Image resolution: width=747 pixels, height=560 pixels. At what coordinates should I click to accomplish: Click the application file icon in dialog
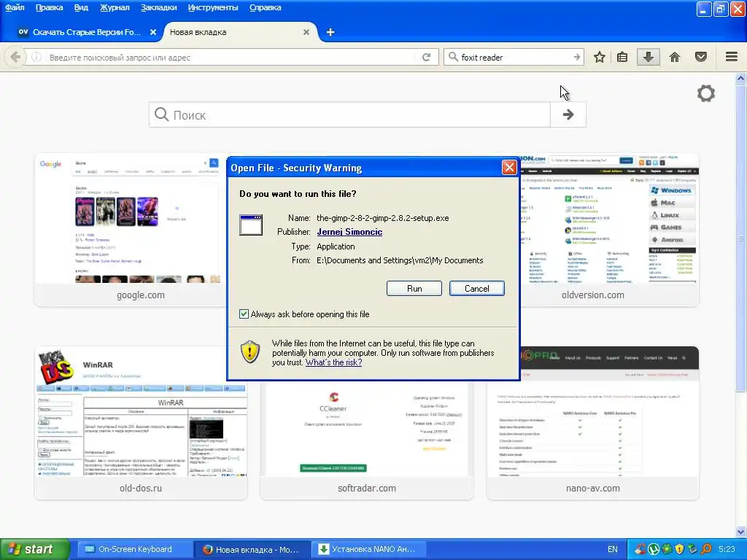coord(251,225)
